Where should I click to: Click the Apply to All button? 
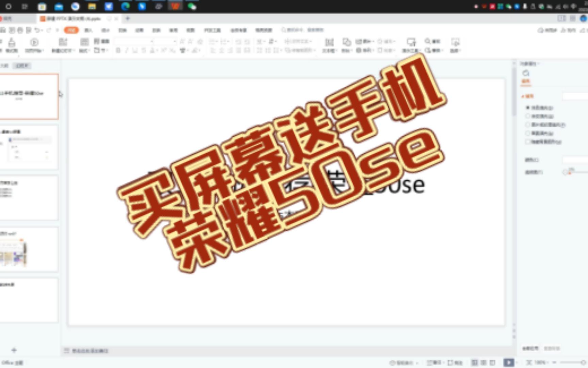click(530, 349)
